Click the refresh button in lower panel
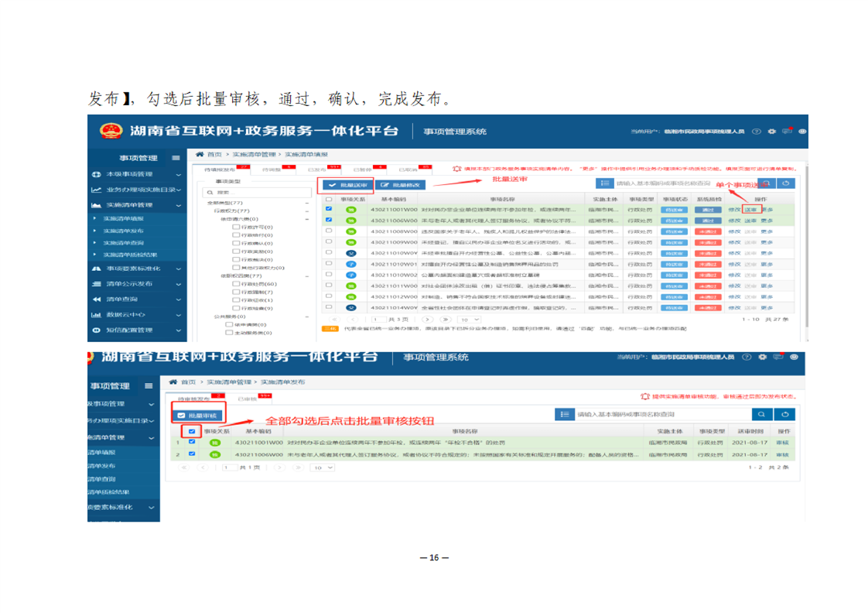 [x=784, y=415]
